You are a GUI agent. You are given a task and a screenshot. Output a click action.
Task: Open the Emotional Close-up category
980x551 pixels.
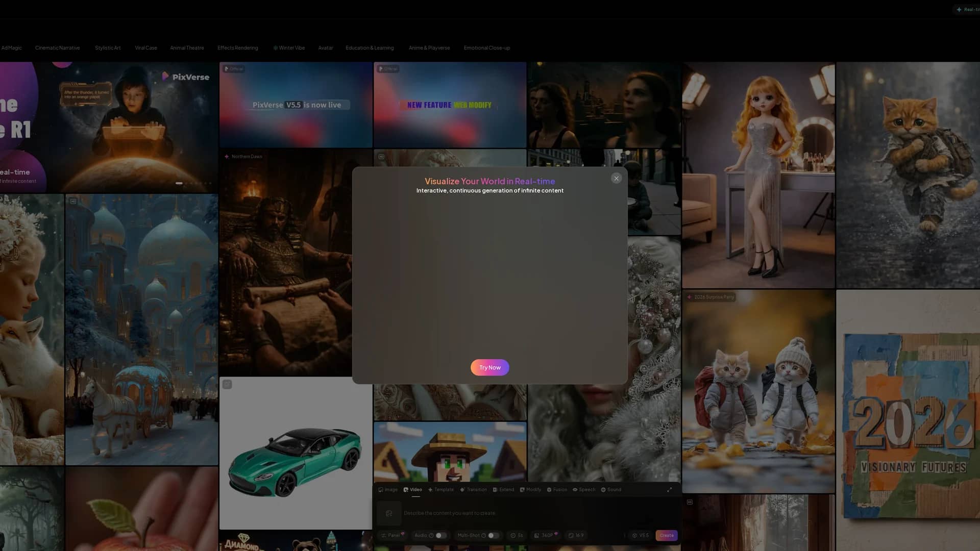click(x=487, y=48)
